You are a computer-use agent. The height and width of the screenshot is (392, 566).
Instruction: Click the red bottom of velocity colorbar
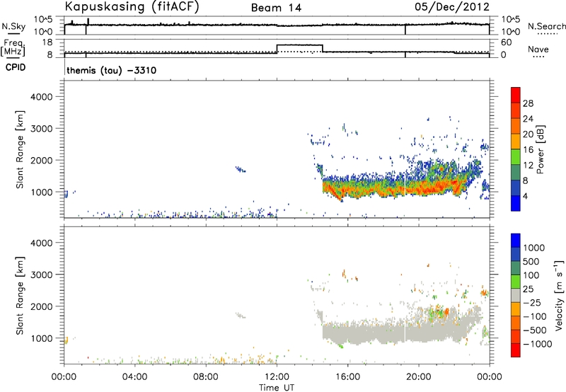pos(516,350)
